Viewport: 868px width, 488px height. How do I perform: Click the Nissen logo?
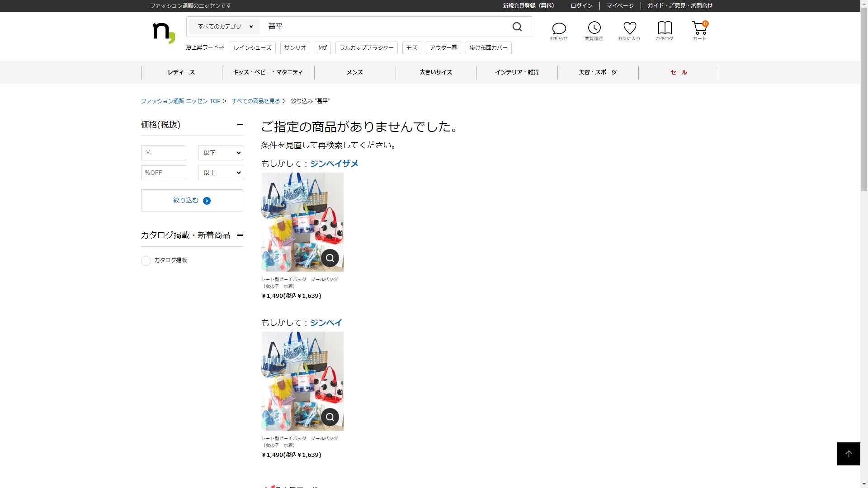[x=164, y=33]
